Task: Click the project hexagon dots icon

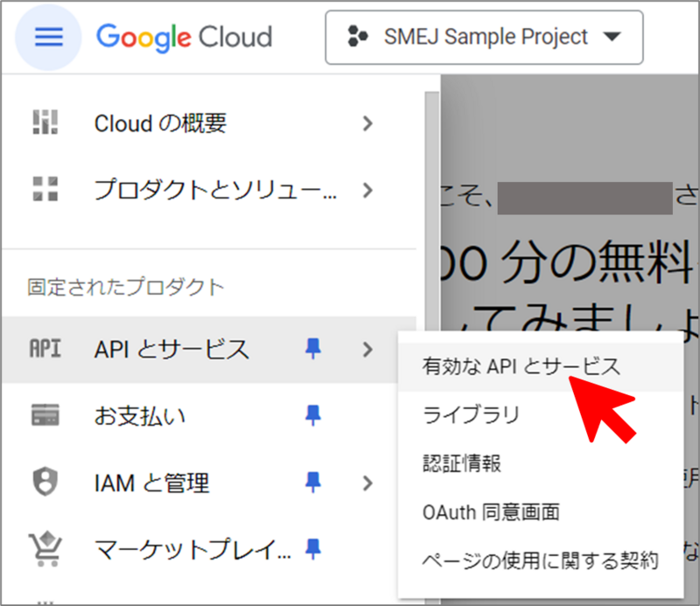Action: [x=358, y=37]
